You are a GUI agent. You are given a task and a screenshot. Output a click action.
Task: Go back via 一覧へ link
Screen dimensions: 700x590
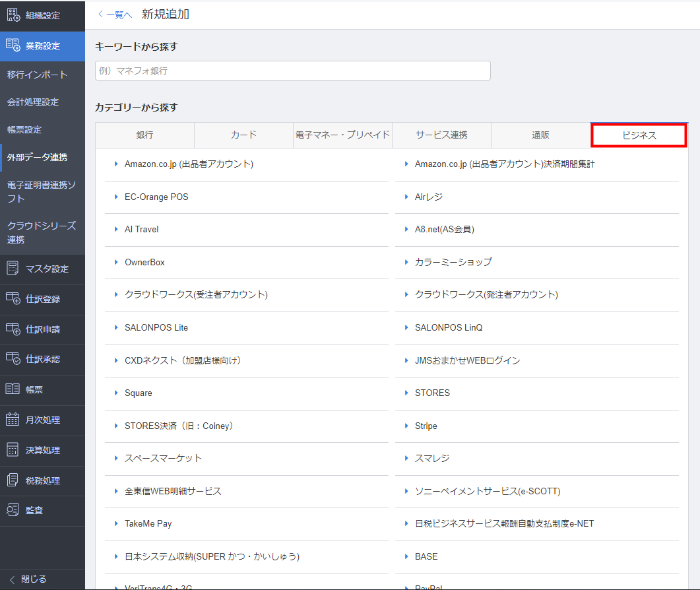coord(115,15)
